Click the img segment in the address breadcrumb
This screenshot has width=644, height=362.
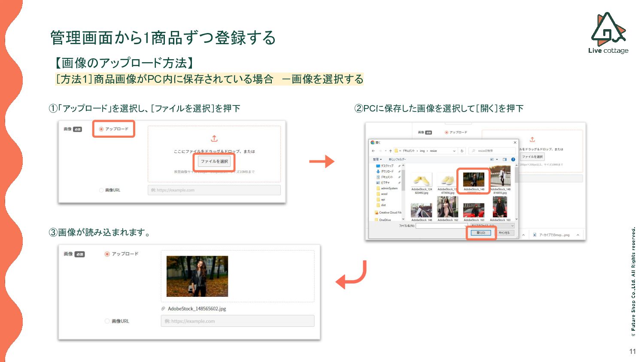coord(422,151)
